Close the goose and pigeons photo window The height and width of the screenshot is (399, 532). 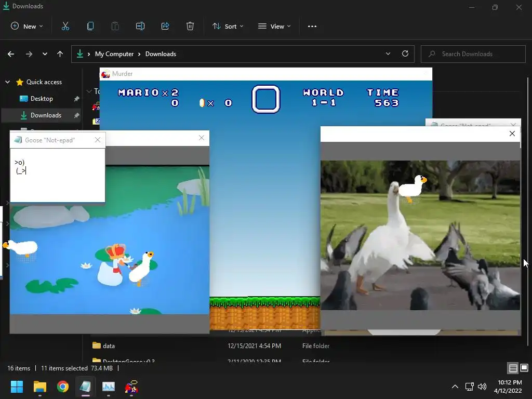512,134
